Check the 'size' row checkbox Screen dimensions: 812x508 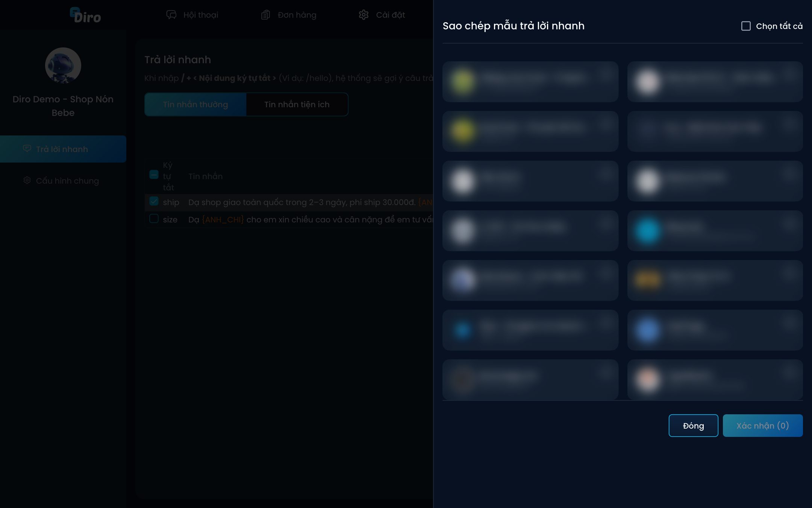(x=154, y=218)
